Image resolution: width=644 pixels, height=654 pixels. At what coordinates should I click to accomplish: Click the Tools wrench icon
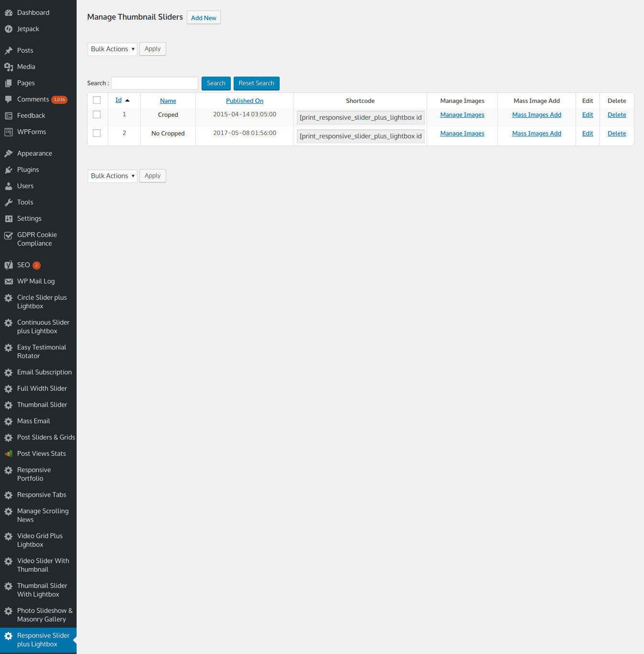pos(9,203)
